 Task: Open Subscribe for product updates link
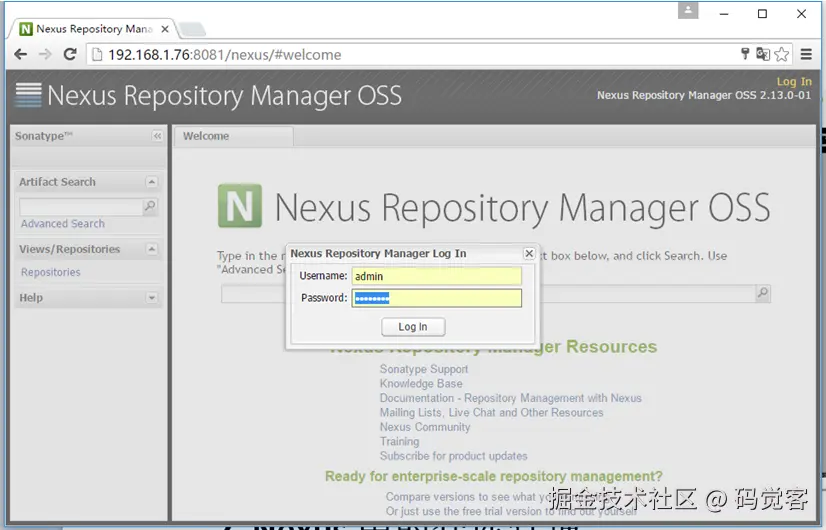pos(453,456)
